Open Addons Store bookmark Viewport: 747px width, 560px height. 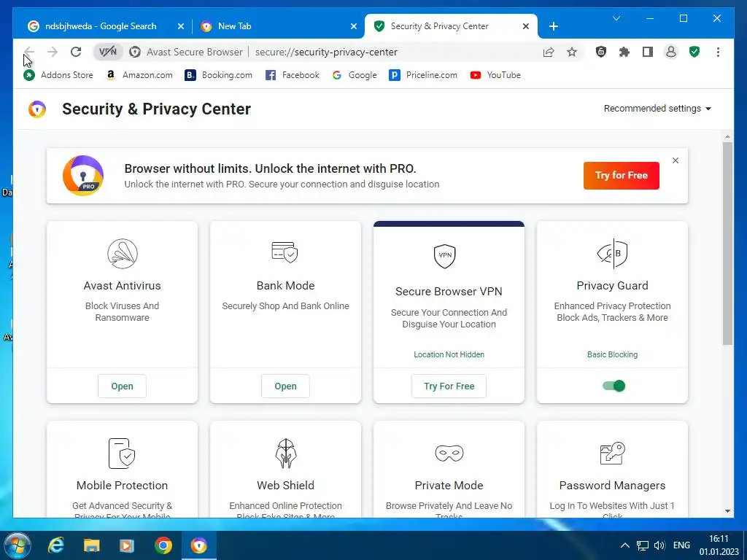pos(58,75)
